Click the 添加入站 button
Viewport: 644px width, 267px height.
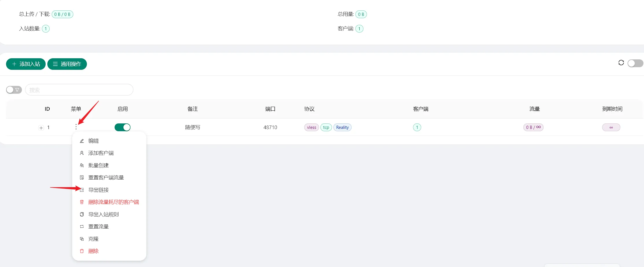coord(26,64)
